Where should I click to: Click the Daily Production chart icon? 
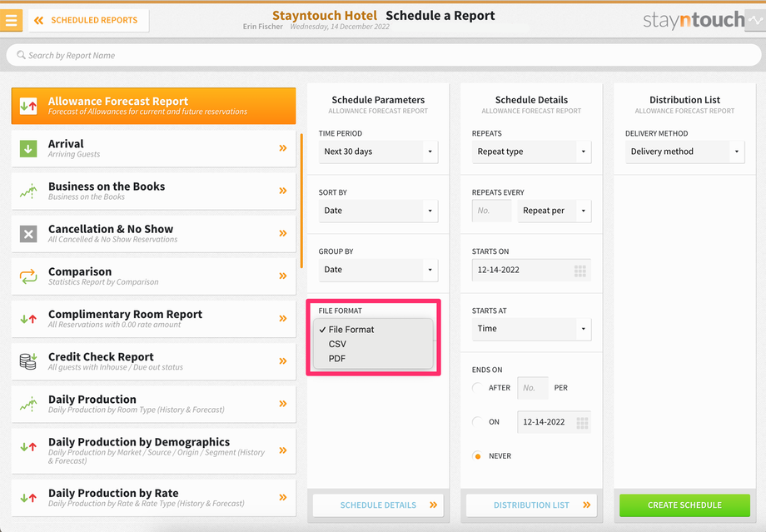pyautogui.click(x=28, y=404)
